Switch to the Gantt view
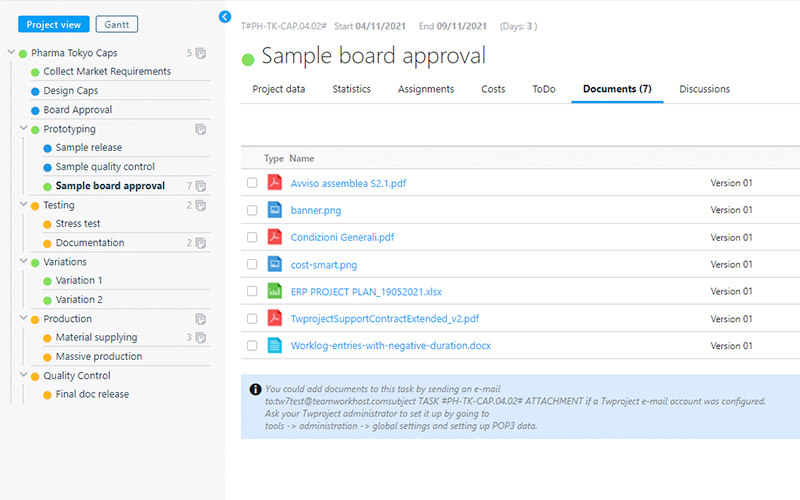 click(x=117, y=24)
